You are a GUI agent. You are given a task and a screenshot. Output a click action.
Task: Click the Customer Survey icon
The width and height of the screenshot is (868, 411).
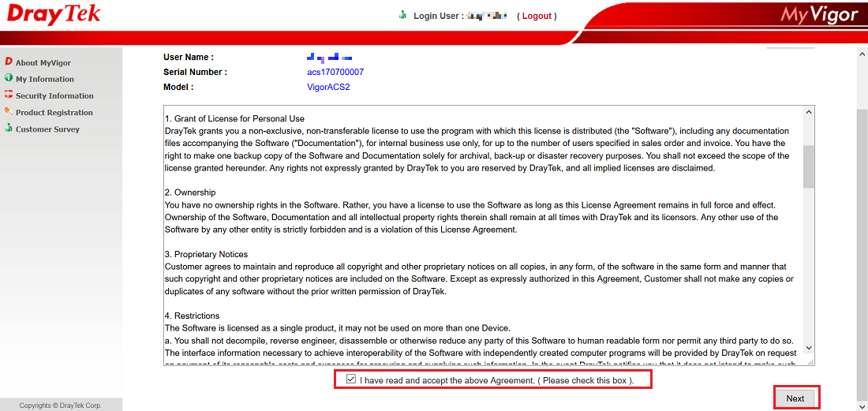[x=9, y=128]
